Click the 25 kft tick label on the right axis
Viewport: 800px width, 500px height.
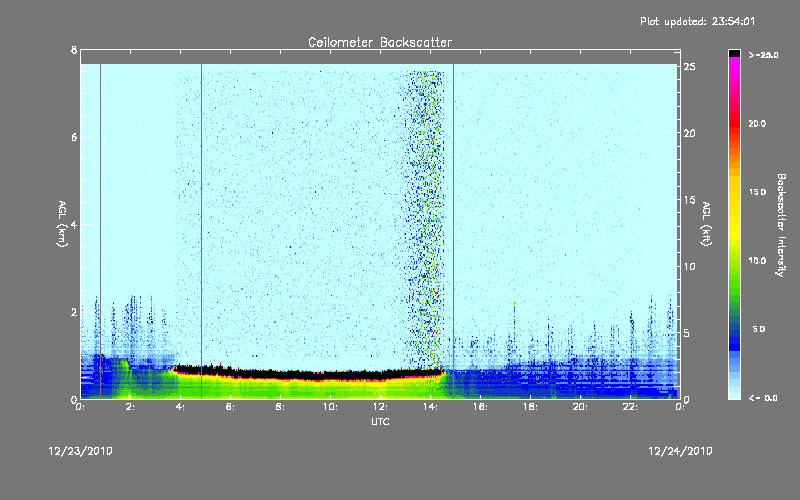click(689, 67)
